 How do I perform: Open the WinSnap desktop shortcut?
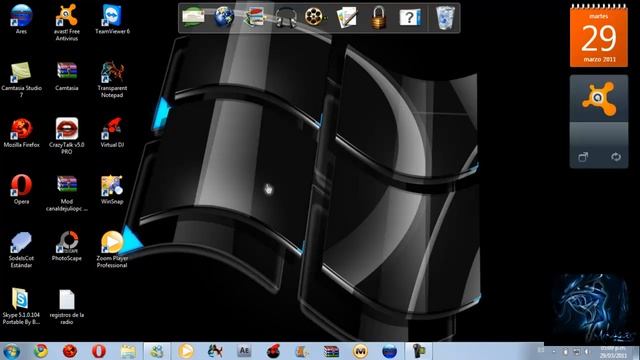click(112, 190)
